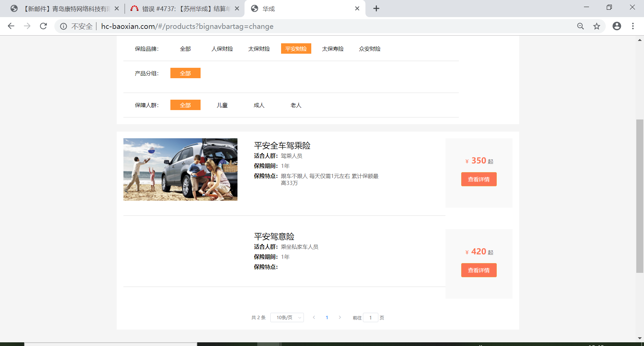644x346 pixels.
Task: View details for 平安全车驾乘险
Action: [479, 179]
